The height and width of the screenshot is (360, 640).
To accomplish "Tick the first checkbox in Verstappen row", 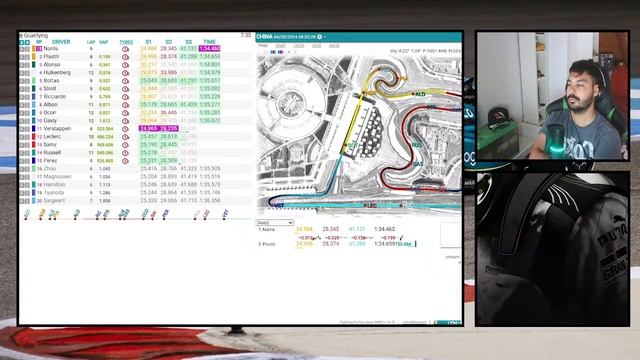I will [x=22, y=129].
